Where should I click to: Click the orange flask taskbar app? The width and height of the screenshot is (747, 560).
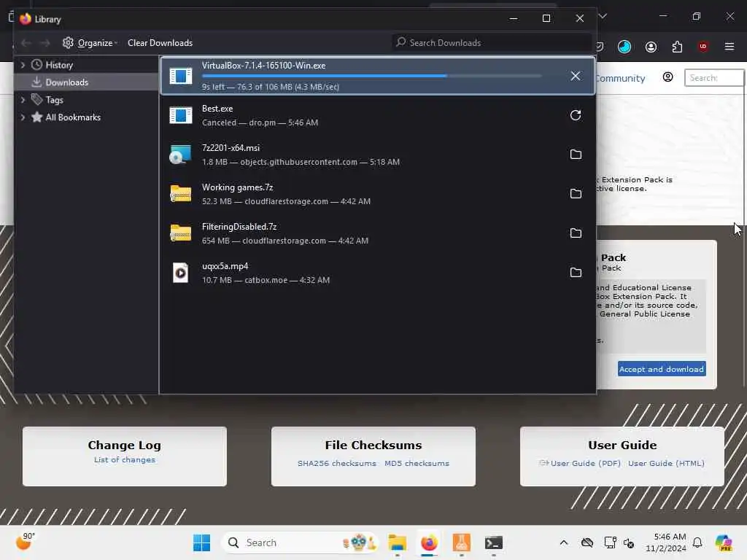coord(461,542)
